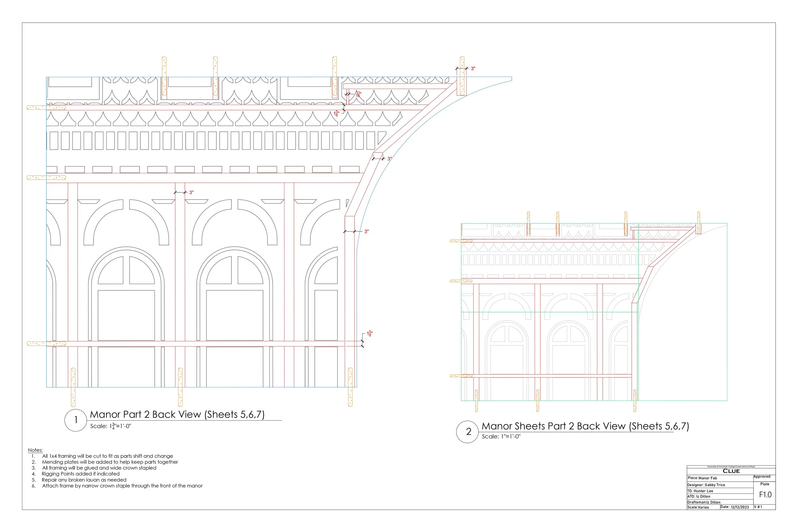Click note 3 about glued framing
Screen dimensions: 798x532
[99, 468]
